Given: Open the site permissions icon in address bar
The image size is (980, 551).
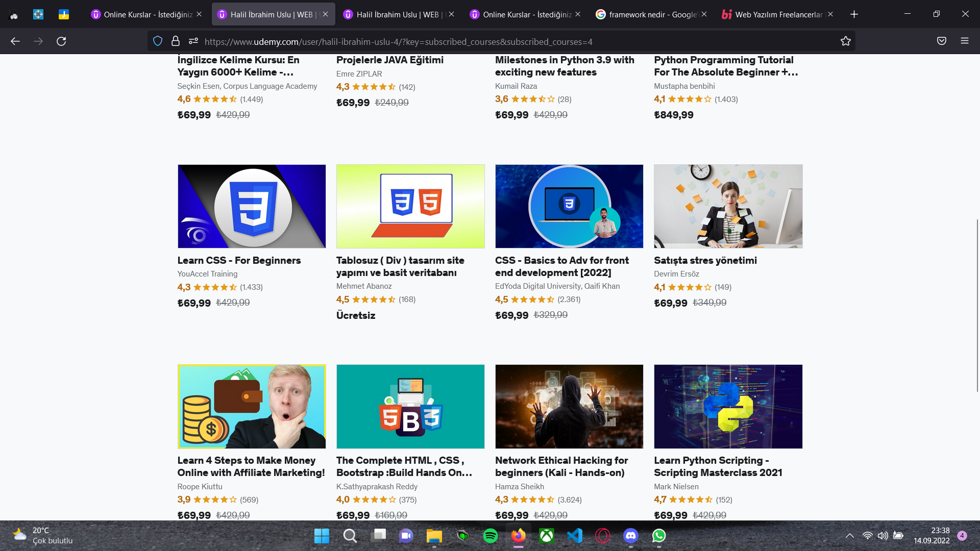Looking at the screenshot, I should tap(193, 41).
